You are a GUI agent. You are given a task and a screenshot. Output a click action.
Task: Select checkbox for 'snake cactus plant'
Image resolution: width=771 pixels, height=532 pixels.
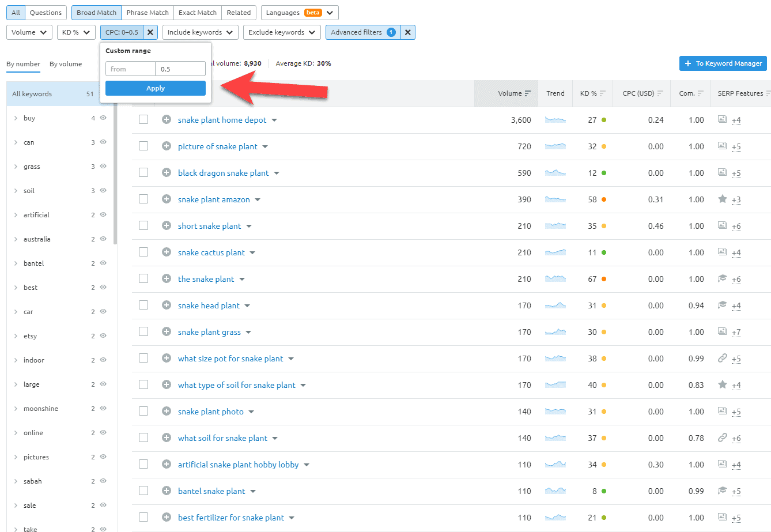[x=143, y=252]
